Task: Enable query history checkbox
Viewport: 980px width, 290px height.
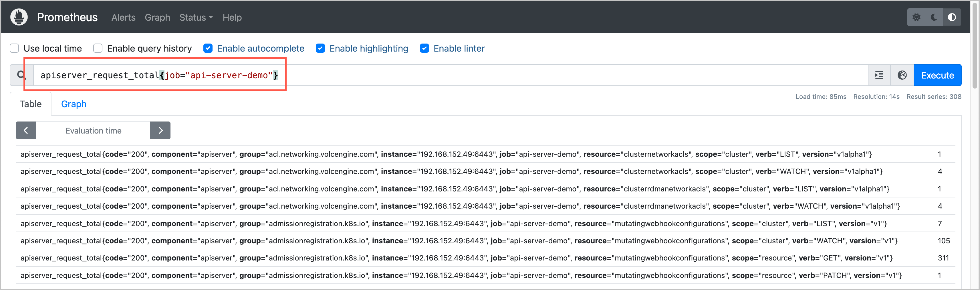Action: point(98,48)
